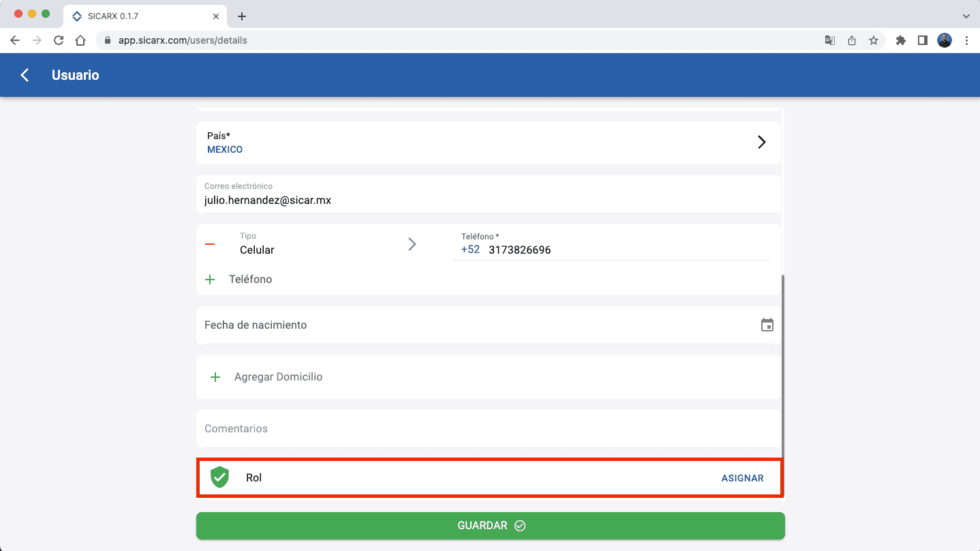Open a new browser tab
This screenshot has height=551, width=980.
pyautogui.click(x=241, y=16)
